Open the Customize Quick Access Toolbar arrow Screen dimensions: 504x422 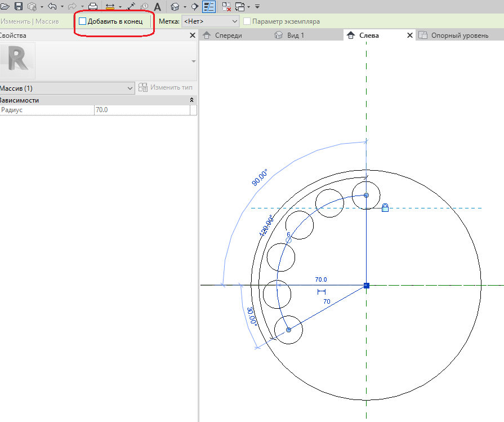[x=257, y=6]
